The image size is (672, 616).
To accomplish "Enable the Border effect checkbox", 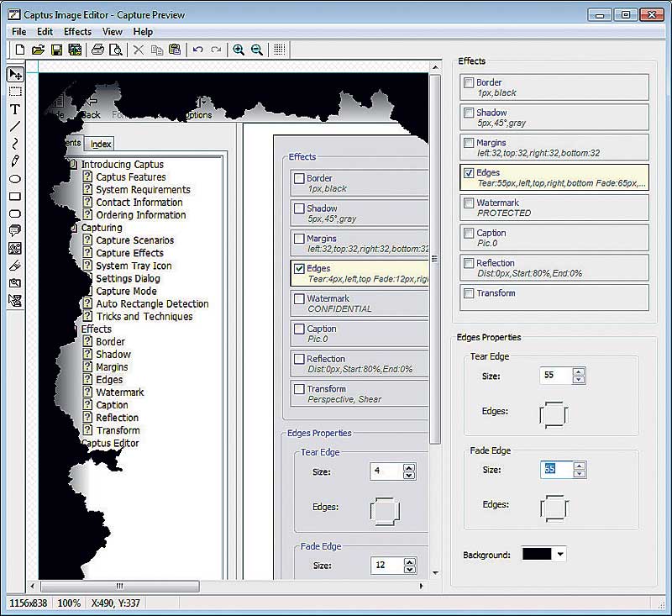I will 469,82.
